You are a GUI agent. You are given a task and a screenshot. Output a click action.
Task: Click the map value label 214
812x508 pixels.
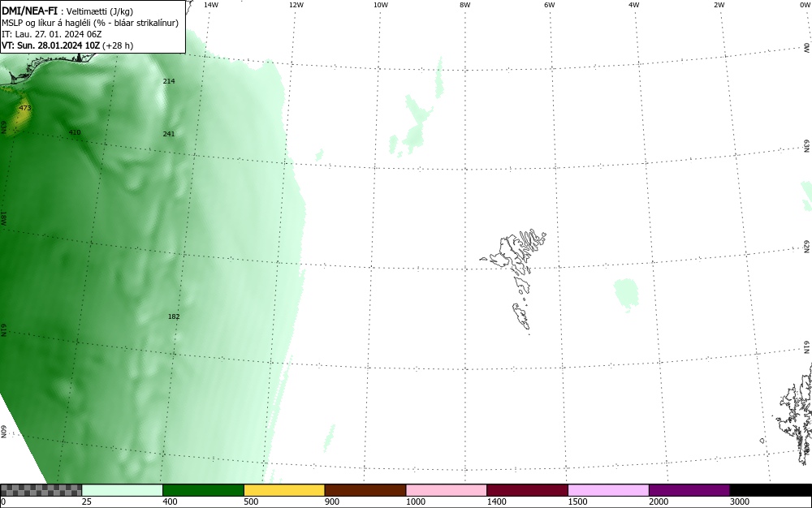point(169,81)
